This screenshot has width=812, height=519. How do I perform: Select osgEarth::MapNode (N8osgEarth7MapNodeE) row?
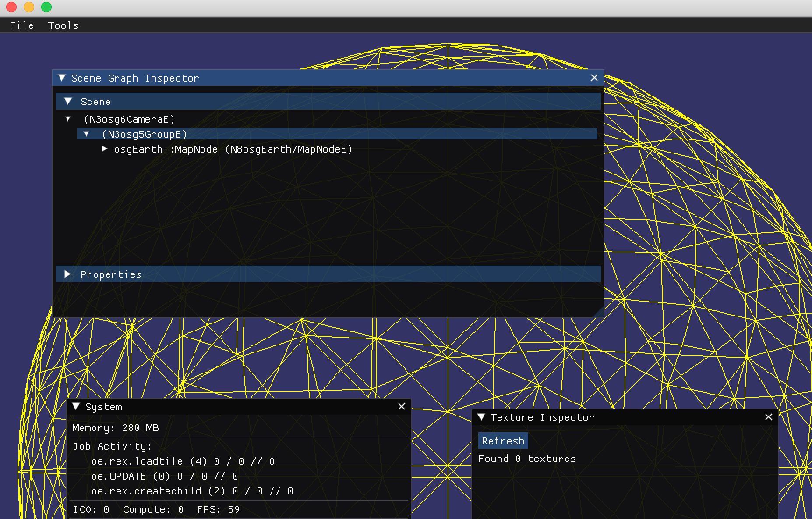pyautogui.click(x=233, y=149)
